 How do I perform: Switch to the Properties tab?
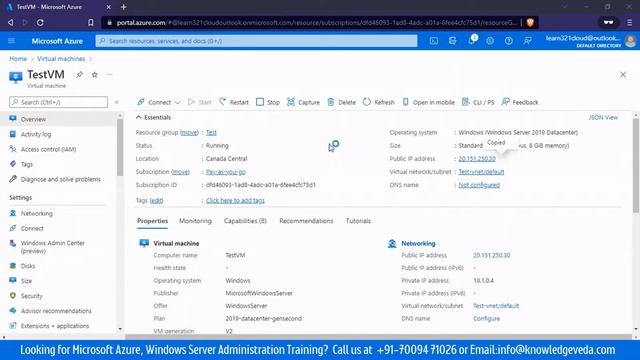[152, 221]
